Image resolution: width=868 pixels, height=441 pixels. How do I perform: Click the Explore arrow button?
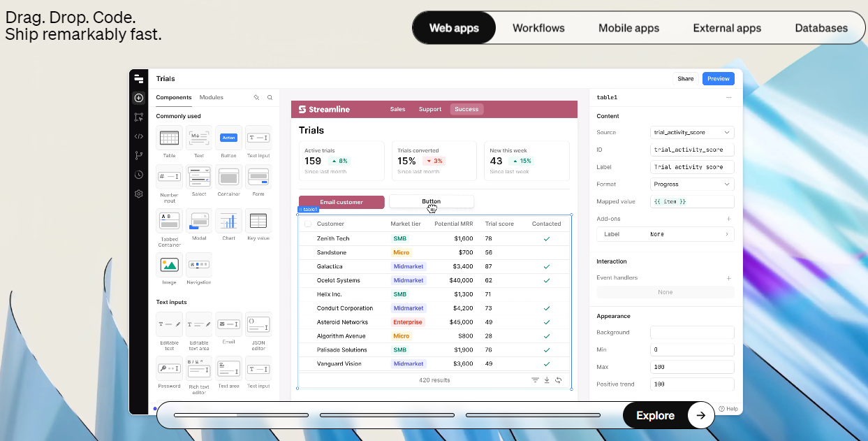click(700, 415)
